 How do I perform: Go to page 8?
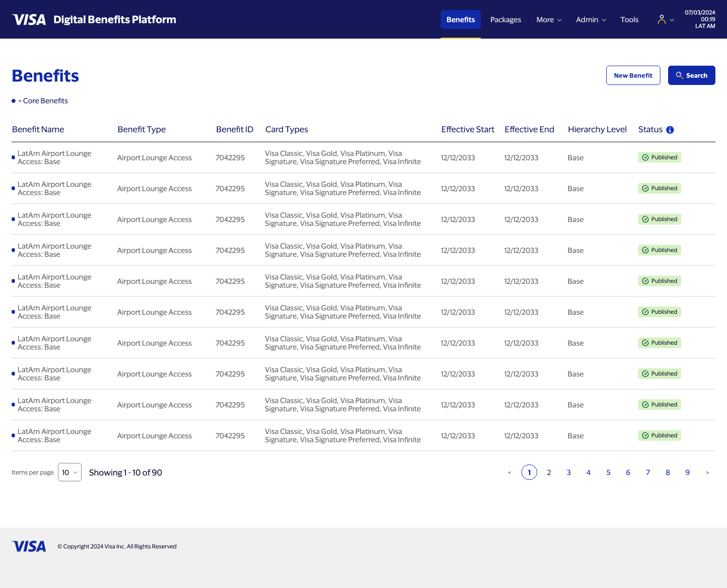coord(668,472)
